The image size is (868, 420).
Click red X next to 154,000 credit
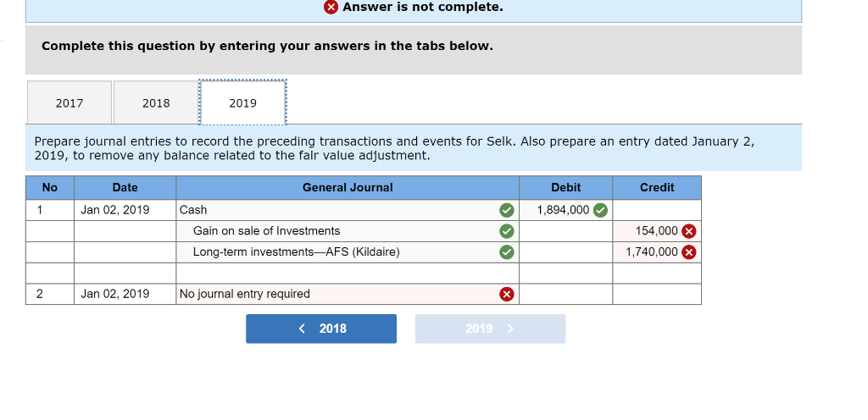(689, 231)
